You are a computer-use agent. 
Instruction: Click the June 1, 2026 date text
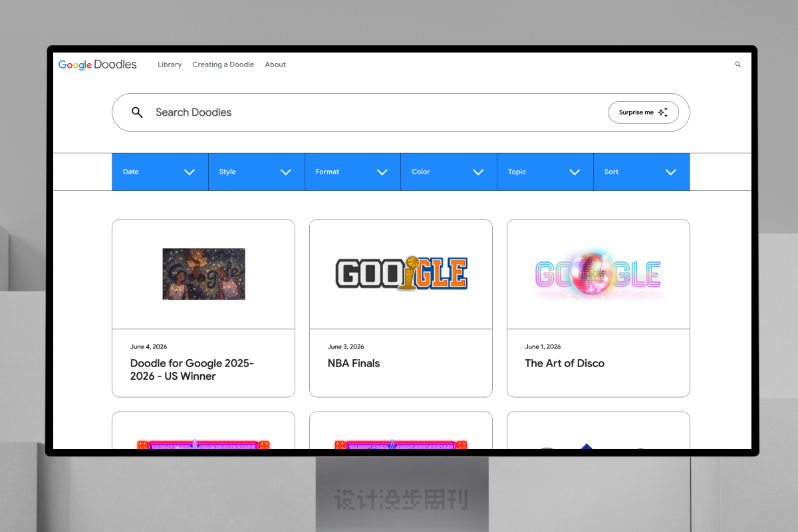coord(543,346)
